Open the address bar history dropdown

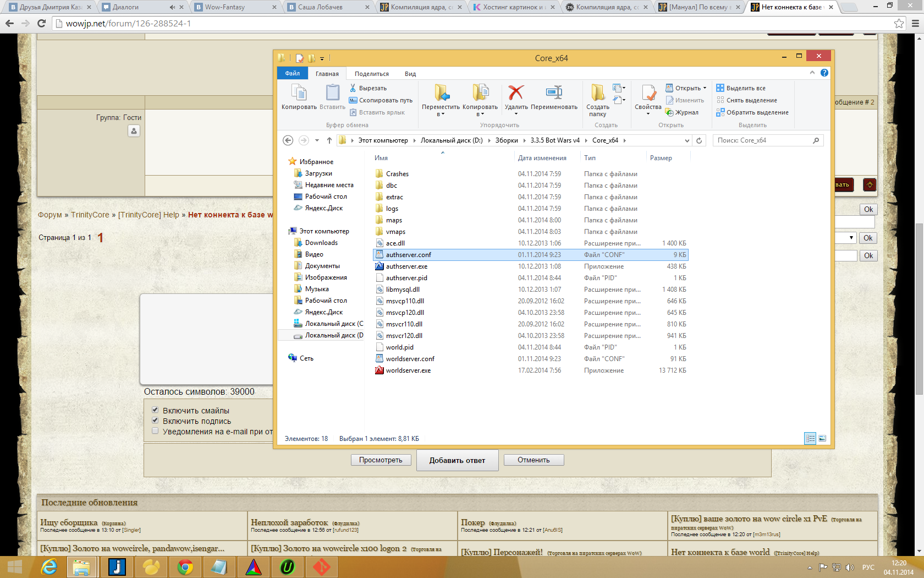coord(686,140)
